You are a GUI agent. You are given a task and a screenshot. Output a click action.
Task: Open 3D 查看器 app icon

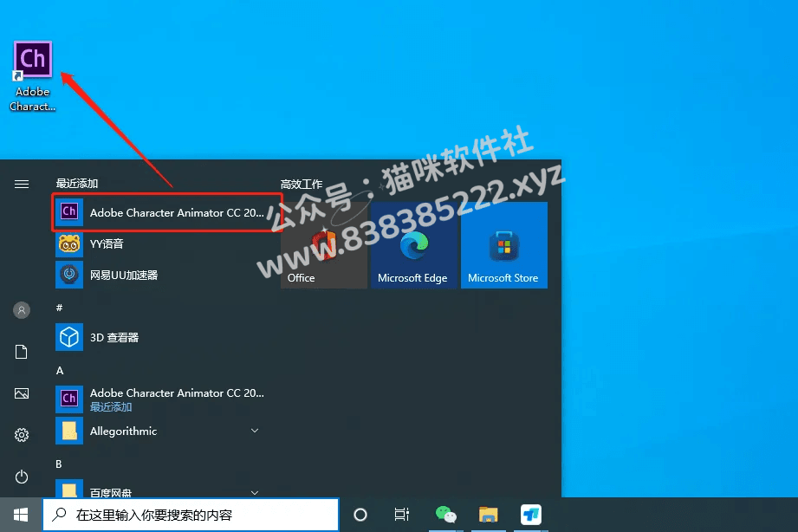(69, 337)
